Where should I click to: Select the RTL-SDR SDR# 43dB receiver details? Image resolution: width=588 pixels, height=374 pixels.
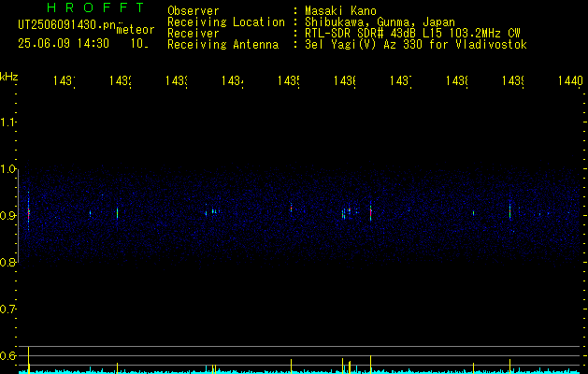pyautogui.click(x=412, y=34)
